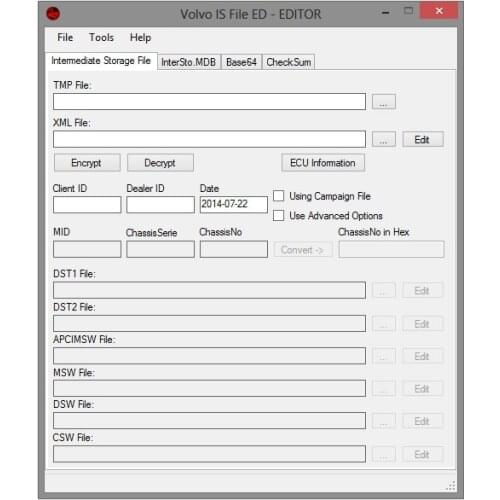Click the CSW File path field

209,454
